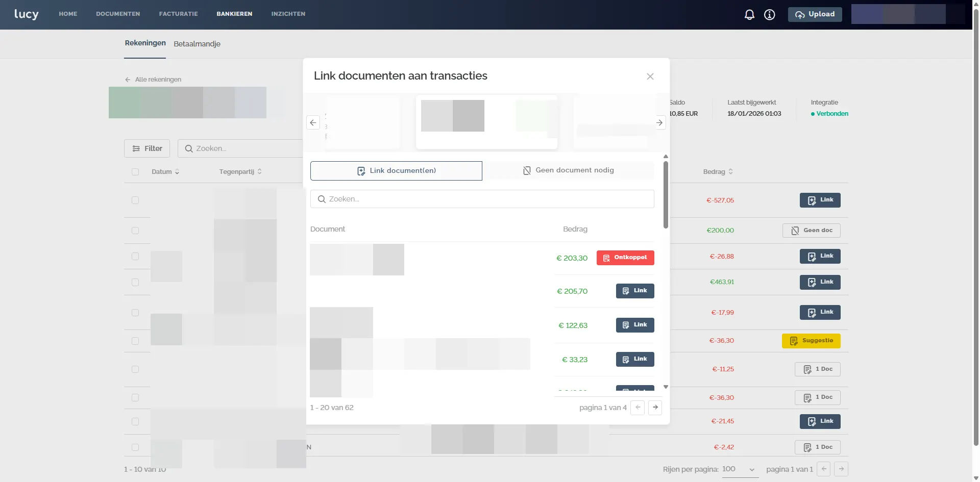Open the Geen doc button for €200,00
The width and height of the screenshot is (980, 482).
[812, 231]
